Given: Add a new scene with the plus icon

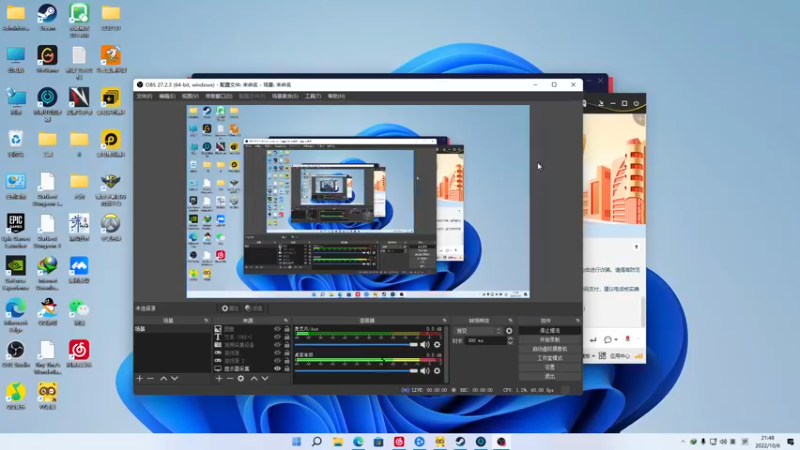Looking at the screenshot, I should click(139, 379).
